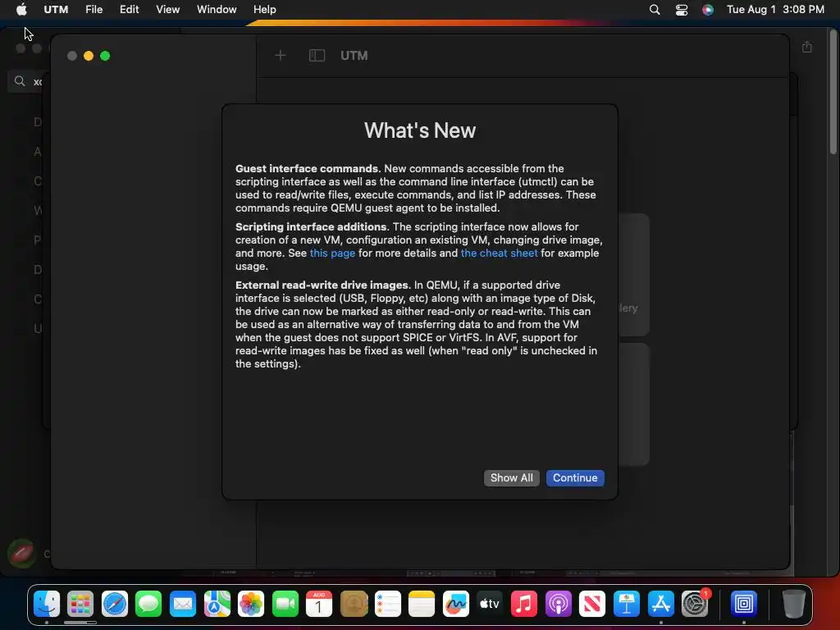Open Messages from the Dock
Viewport: 840px width, 630px height.
148,604
